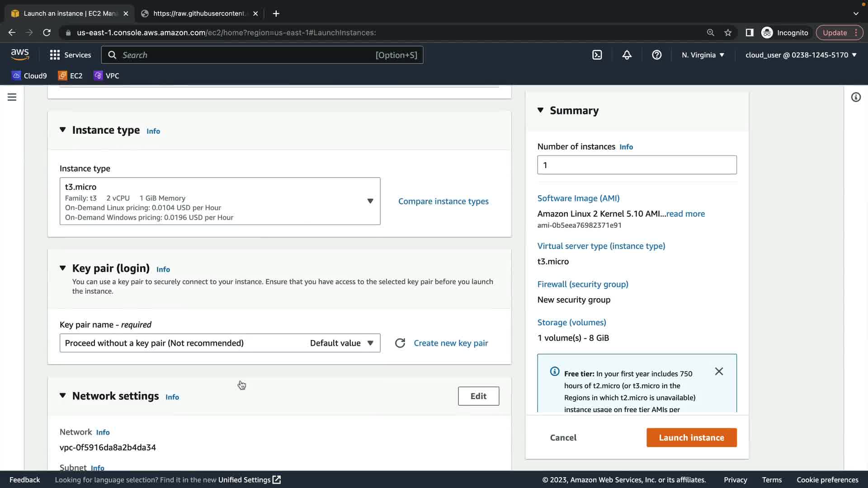
Task: Open the notifications bell
Action: 627,55
